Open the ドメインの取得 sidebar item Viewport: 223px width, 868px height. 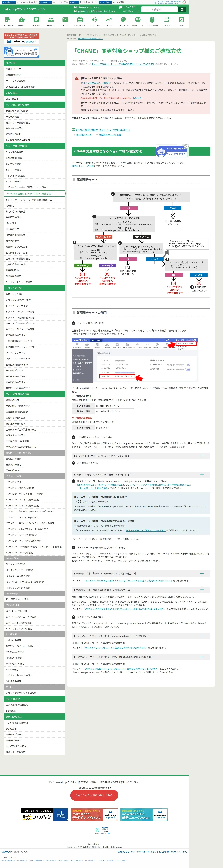coord(34,170)
